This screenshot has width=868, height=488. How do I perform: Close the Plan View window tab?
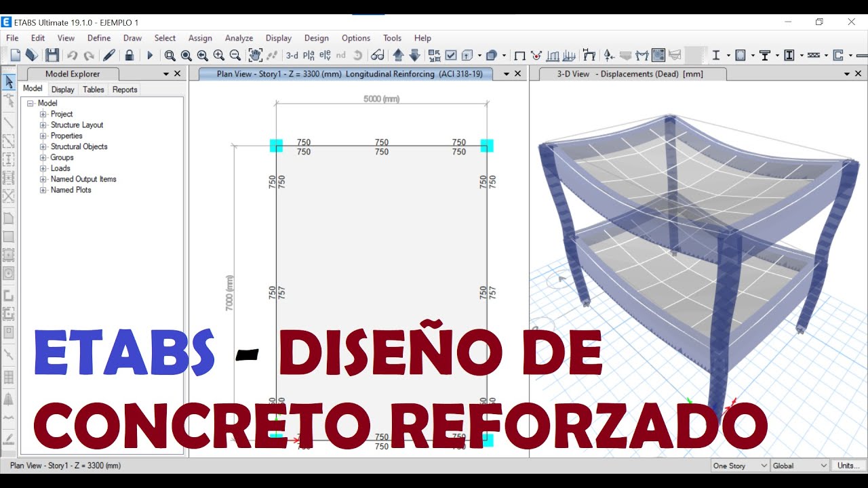coord(518,74)
